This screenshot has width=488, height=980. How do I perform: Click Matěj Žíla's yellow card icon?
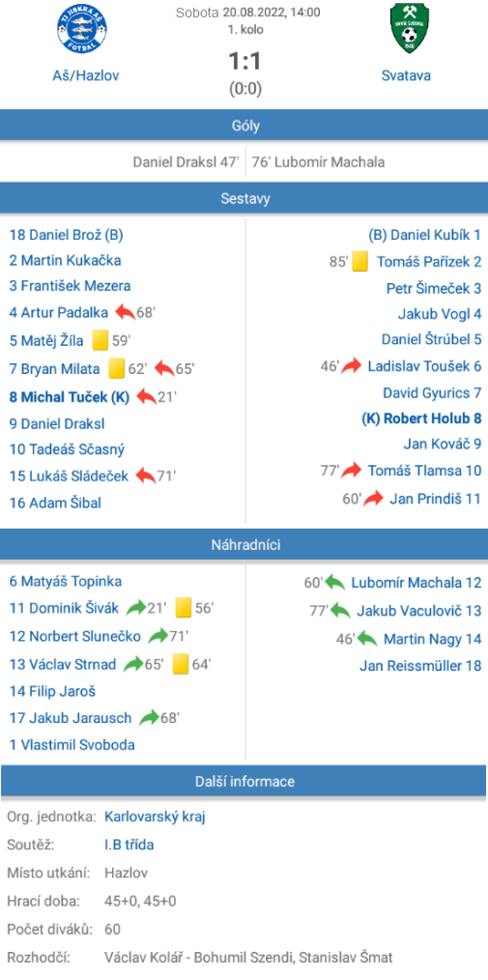[x=100, y=340]
